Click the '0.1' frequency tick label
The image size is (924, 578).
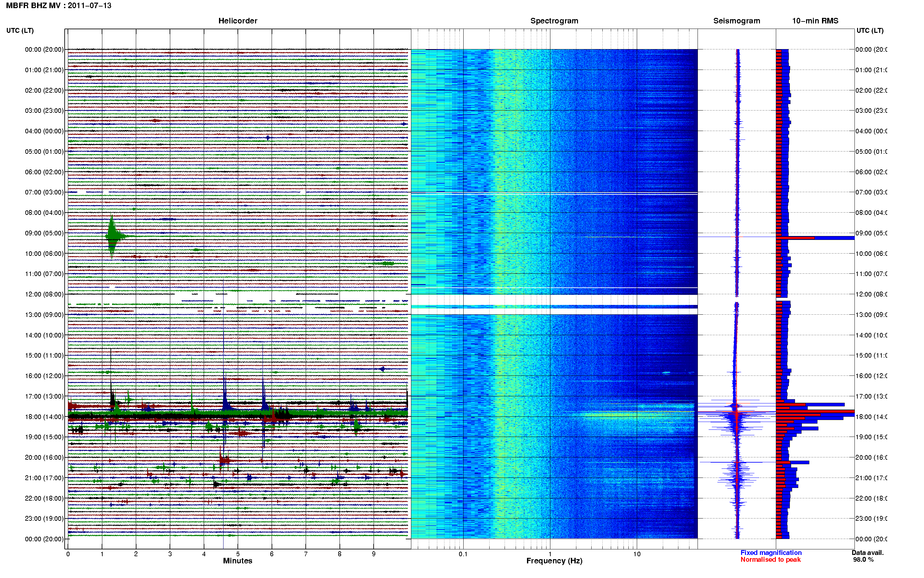(463, 554)
